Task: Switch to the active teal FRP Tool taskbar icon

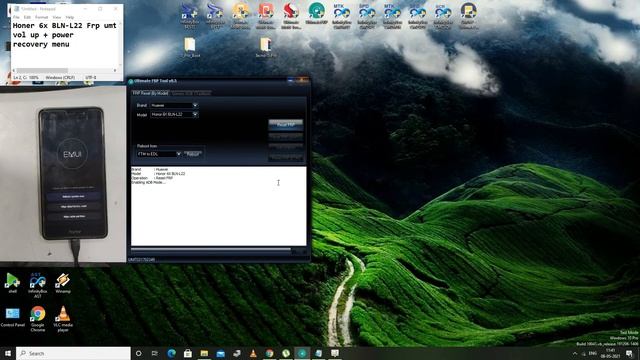Action: pos(302,353)
